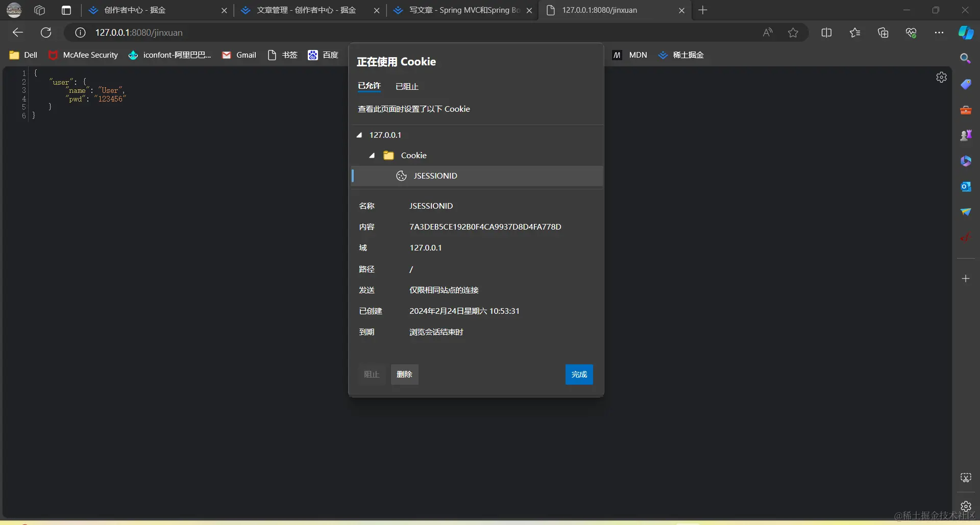
Task: Switch to 写文章 - Spring MVC tab
Action: (463, 10)
